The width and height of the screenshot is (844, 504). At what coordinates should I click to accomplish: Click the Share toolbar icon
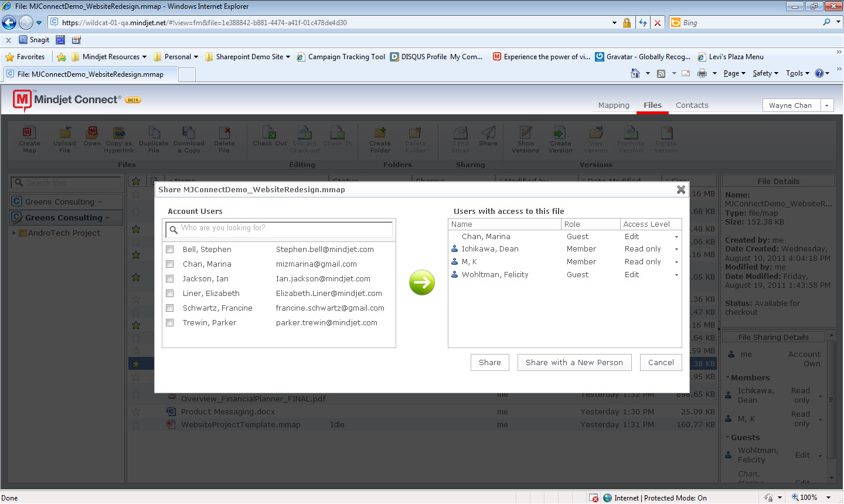coord(488,137)
